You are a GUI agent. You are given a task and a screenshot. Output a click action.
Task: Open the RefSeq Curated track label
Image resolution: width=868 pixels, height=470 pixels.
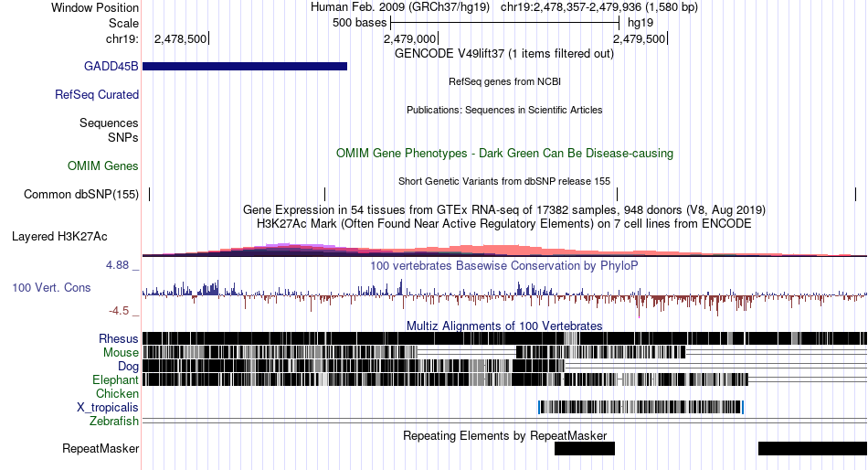96,95
